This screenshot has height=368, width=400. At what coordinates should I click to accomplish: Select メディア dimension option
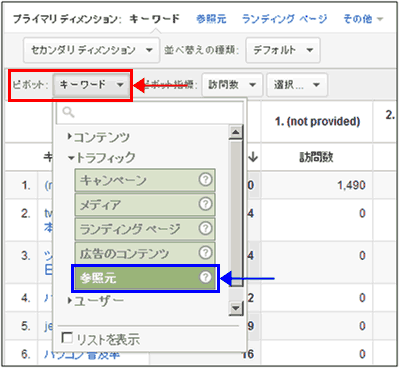pos(145,204)
